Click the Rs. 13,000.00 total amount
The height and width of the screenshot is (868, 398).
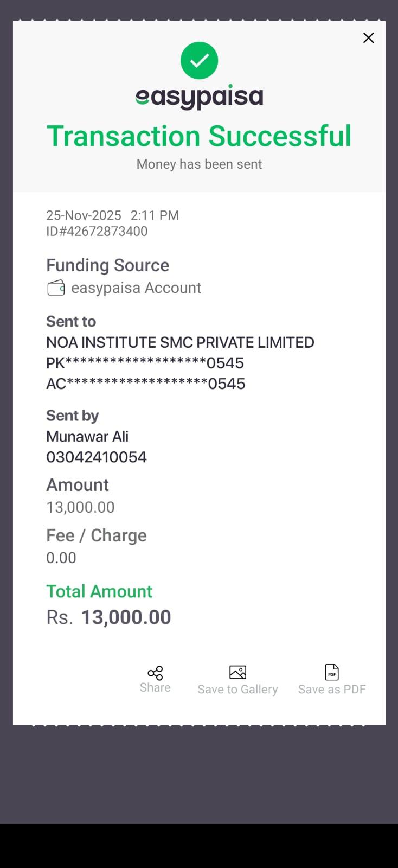[108, 617]
